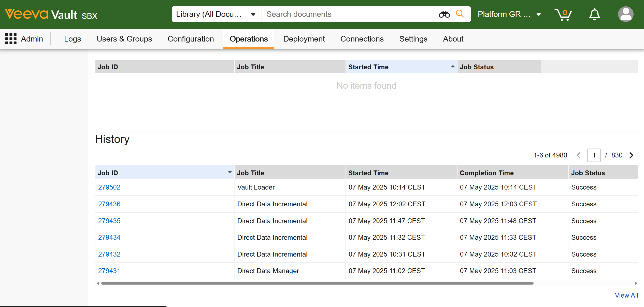Open the shopping cart icon
The image size is (644, 307).
point(563,15)
